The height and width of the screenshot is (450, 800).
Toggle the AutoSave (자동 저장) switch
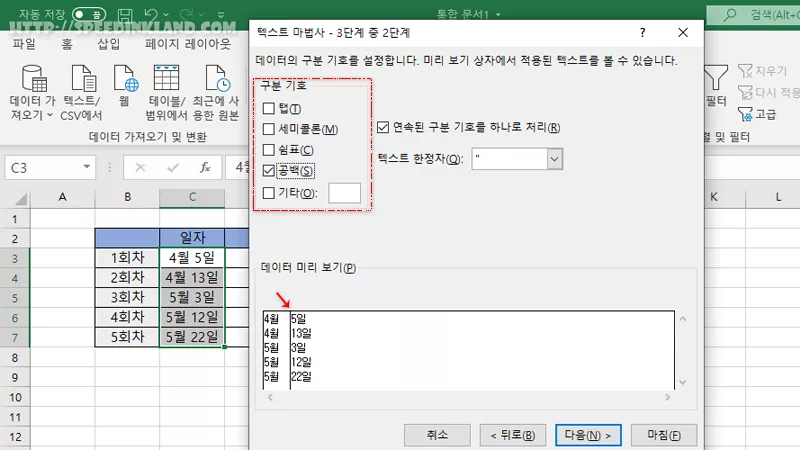point(89,15)
